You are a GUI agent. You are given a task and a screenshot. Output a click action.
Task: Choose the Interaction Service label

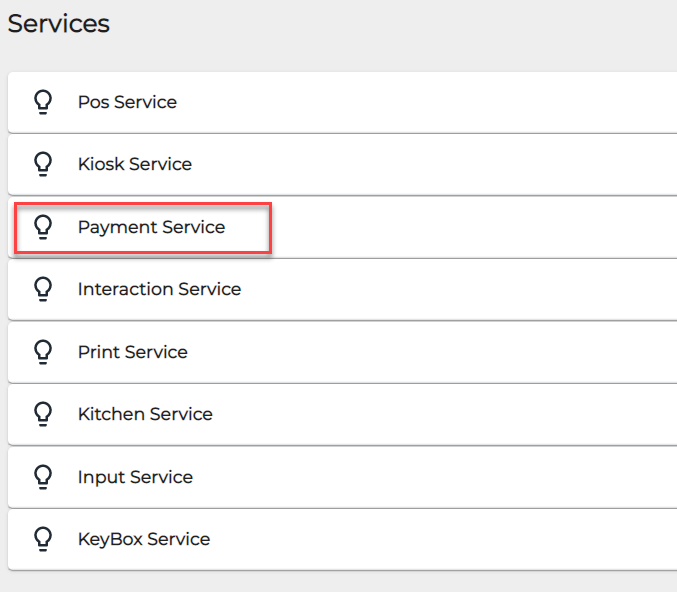pos(159,289)
